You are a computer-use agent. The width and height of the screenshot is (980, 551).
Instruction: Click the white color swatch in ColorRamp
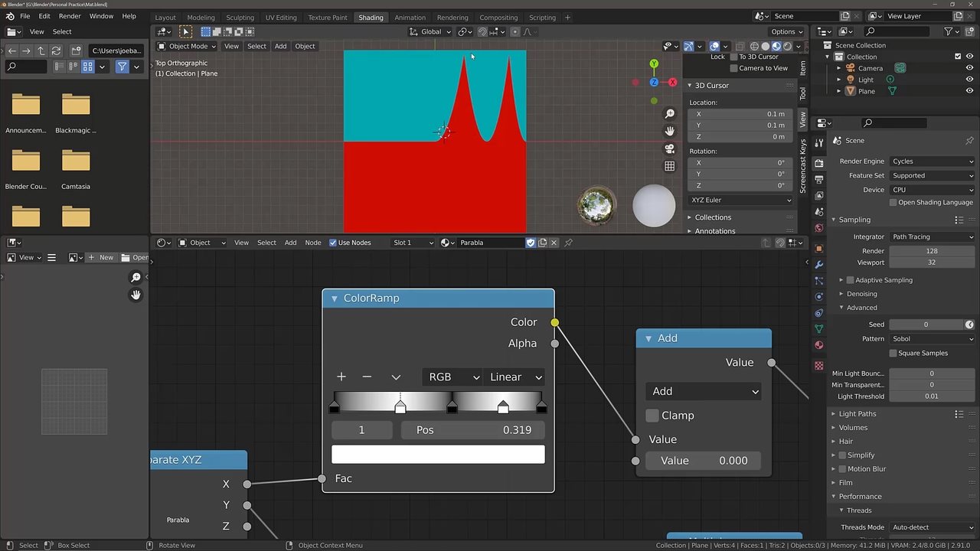click(438, 455)
